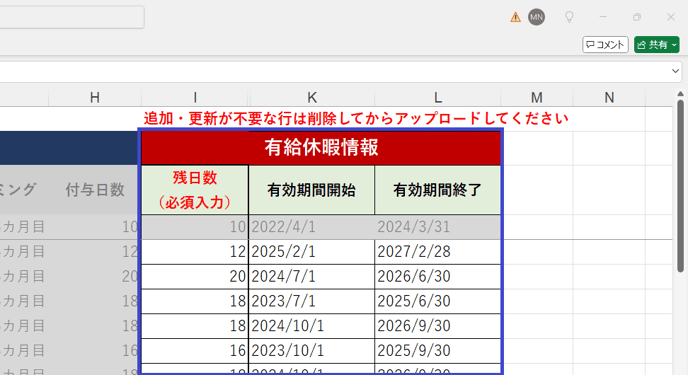Select 残日数 cell 18 beside 2023/7/1
Viewport: 688px width, 375px height.
(x=195, y=301)
